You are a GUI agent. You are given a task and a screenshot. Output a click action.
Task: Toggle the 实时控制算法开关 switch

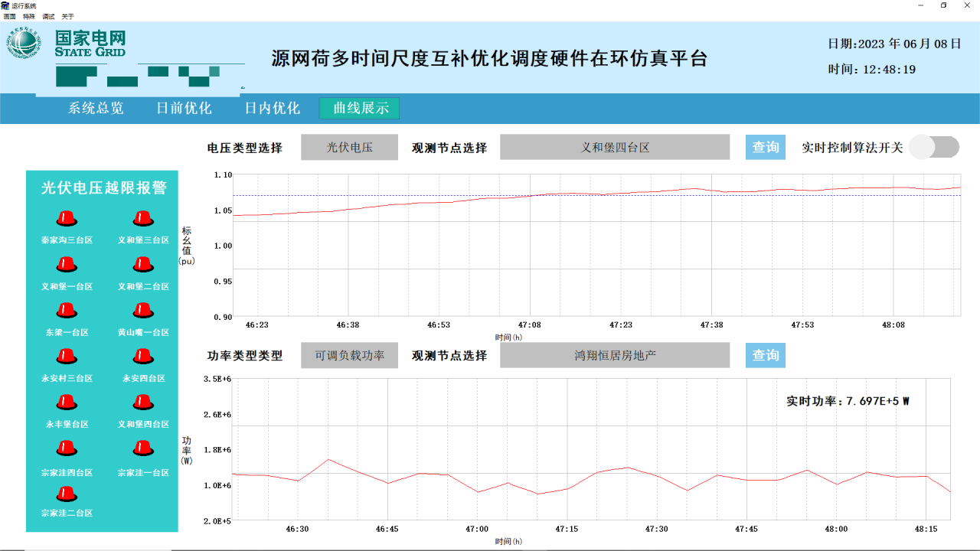[934, 147]
